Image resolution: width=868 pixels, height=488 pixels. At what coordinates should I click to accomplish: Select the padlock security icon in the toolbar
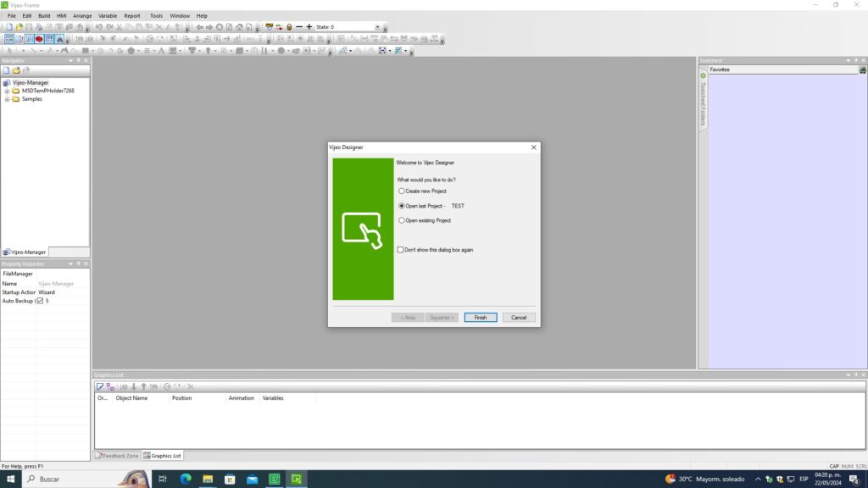pos(289,25)
